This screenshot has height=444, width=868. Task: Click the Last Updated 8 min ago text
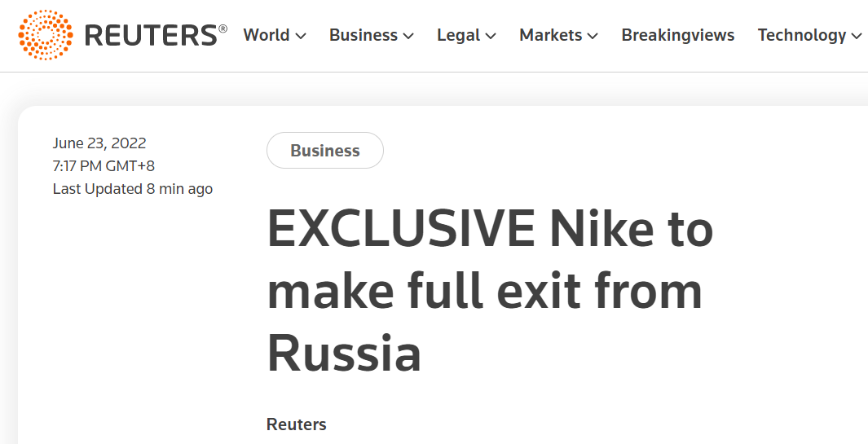coord(133,189)
